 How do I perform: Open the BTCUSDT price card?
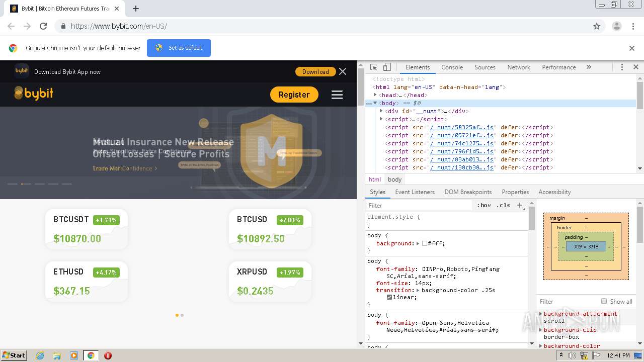tap(86, 229)
